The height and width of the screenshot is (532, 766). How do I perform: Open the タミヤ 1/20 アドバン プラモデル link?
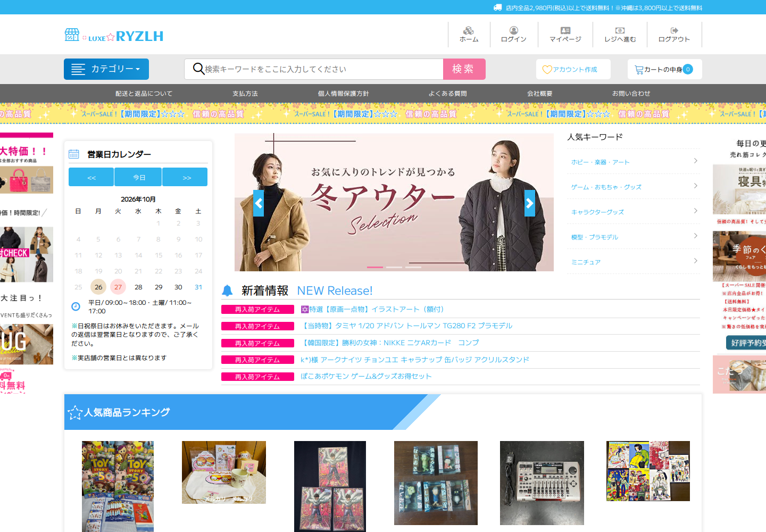pos(407,326)
